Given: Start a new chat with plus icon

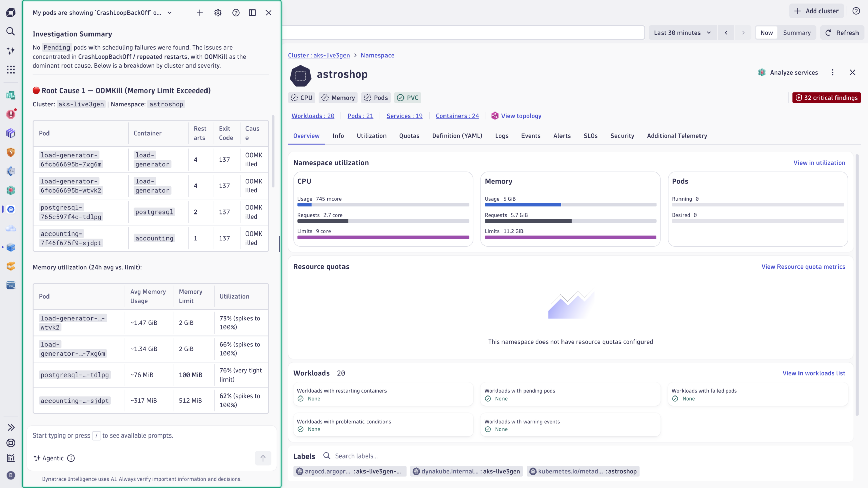Looking at the screenshot, I should point(200,13).
